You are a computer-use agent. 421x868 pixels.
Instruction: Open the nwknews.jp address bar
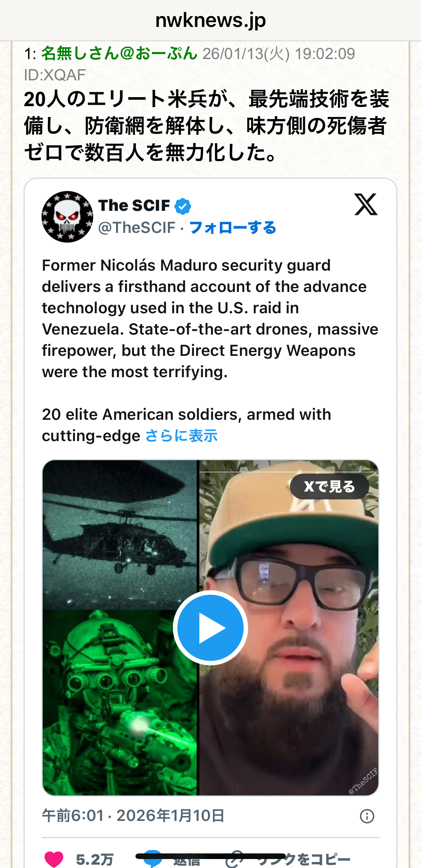pos(210,20)
